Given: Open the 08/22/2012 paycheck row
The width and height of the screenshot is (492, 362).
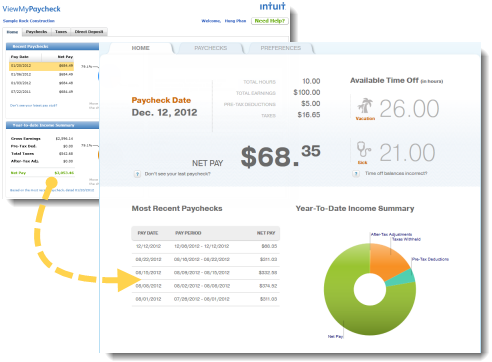Looking at the screenshot, I should (x=206, y=259).
